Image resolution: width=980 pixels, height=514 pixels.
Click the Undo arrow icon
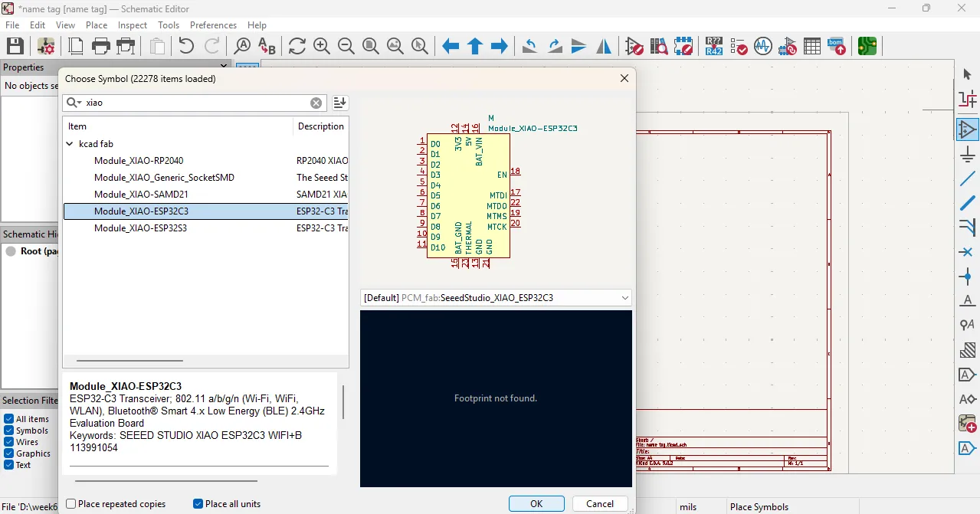[186, 46]
